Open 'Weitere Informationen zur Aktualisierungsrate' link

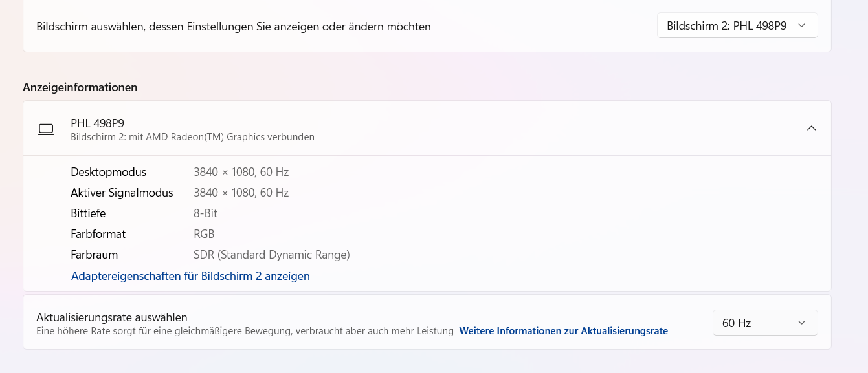563,331
